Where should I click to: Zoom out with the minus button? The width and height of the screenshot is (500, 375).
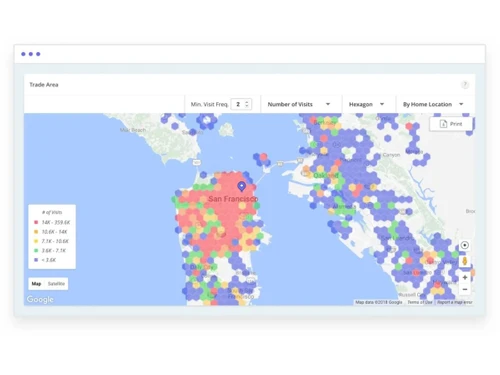tap(465, 289)
